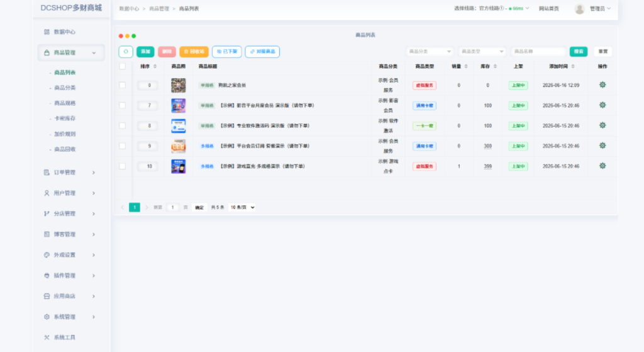This screenshot has height=352, width=644.
Task: Open settings gear for sort 8 product
Action: point(602,125)
